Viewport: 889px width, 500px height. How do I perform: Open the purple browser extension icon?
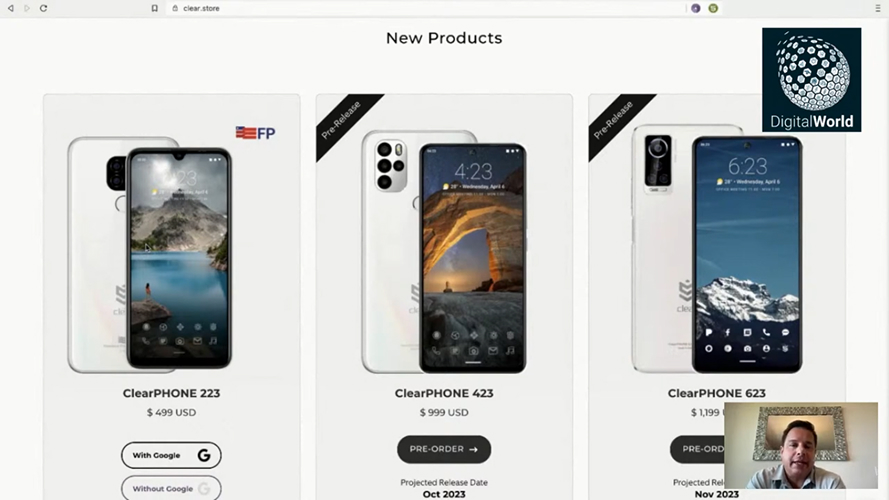point(696,9)
